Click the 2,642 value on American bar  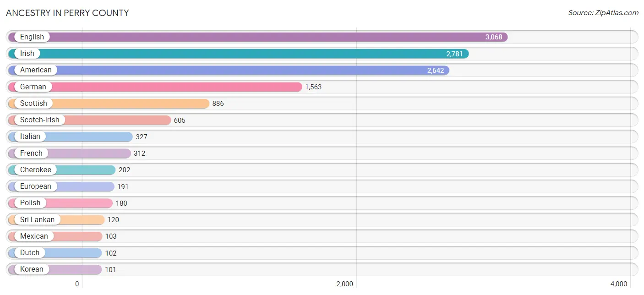coord(436,71)
